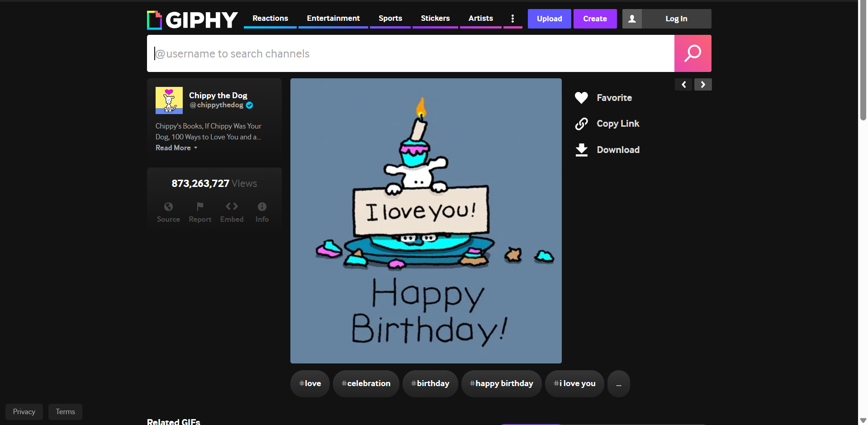Open the Privacy page

click(x=24, y=411)
